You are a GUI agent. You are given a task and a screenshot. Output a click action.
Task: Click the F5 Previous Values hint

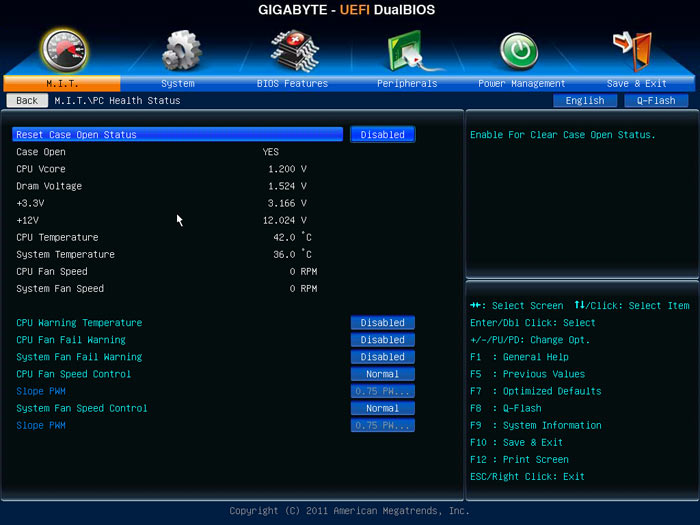pyautogui.click(x=527, y=374)
